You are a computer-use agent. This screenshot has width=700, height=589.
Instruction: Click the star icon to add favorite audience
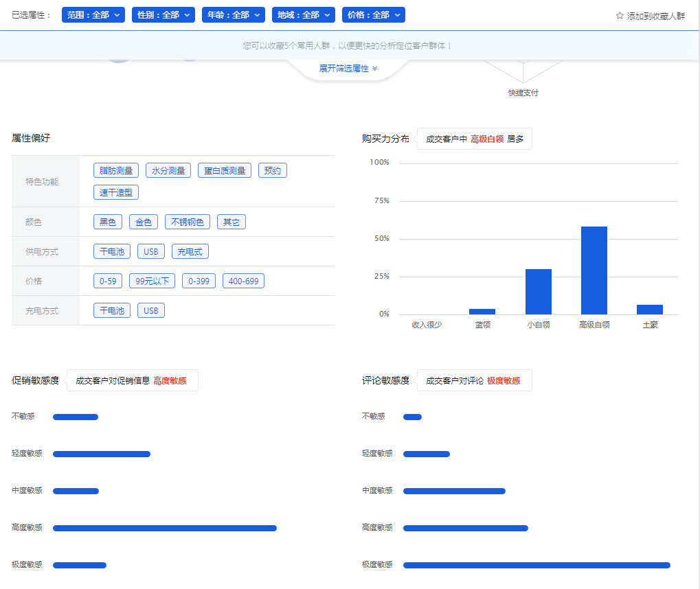(x=619, y=15)
